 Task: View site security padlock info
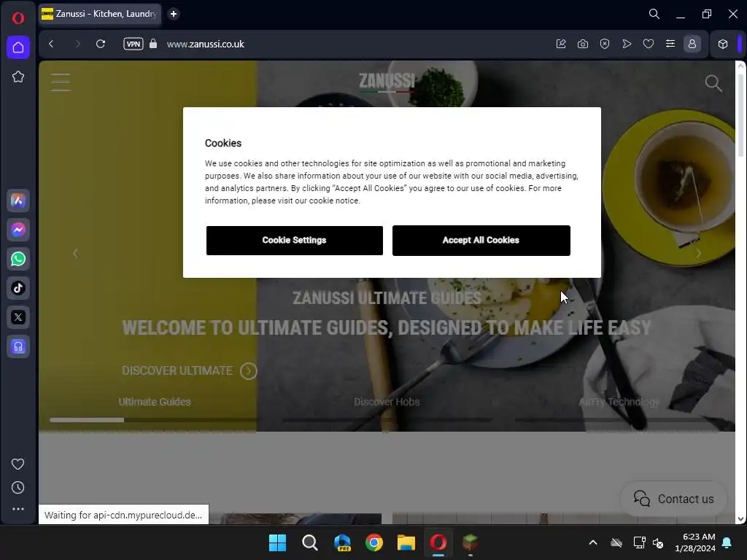153,44
